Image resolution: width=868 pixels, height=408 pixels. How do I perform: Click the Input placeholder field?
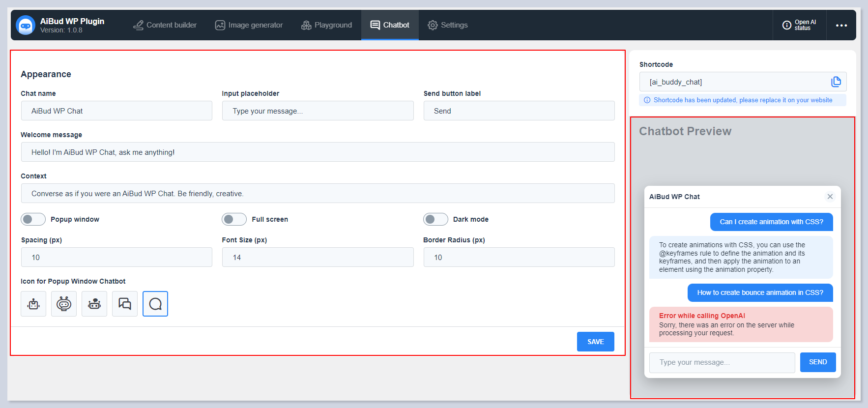pos(318,111)
